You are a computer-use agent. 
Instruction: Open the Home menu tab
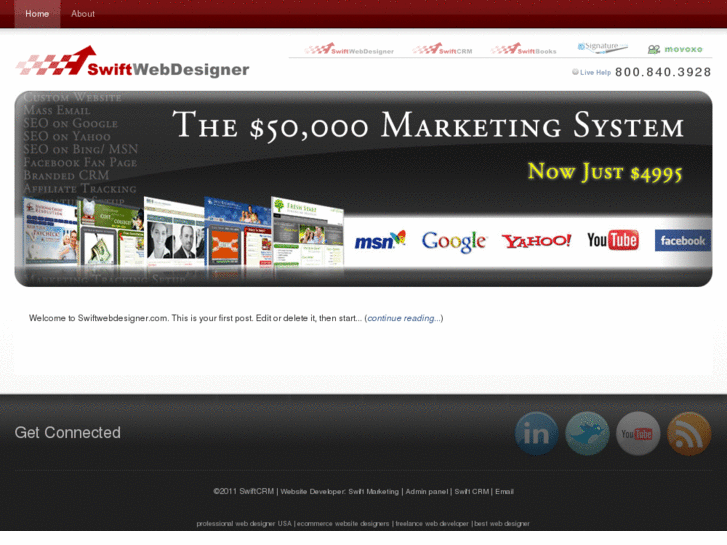coord(37,14)
